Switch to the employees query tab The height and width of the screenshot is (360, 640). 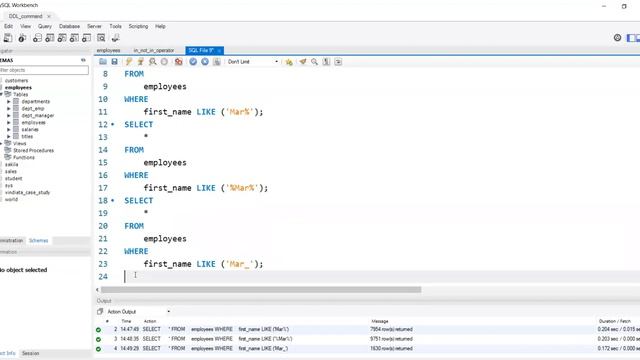point(108,50)
